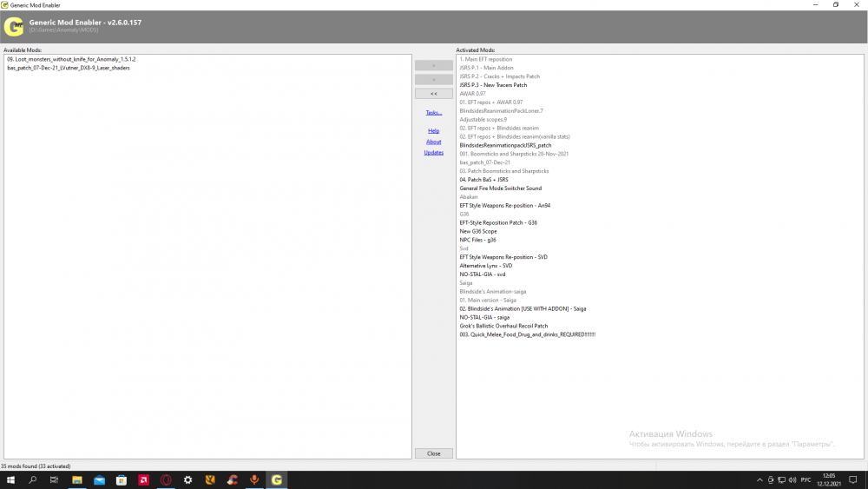
Task: Select the New G36 Scope activated mod
Action: 477,231
